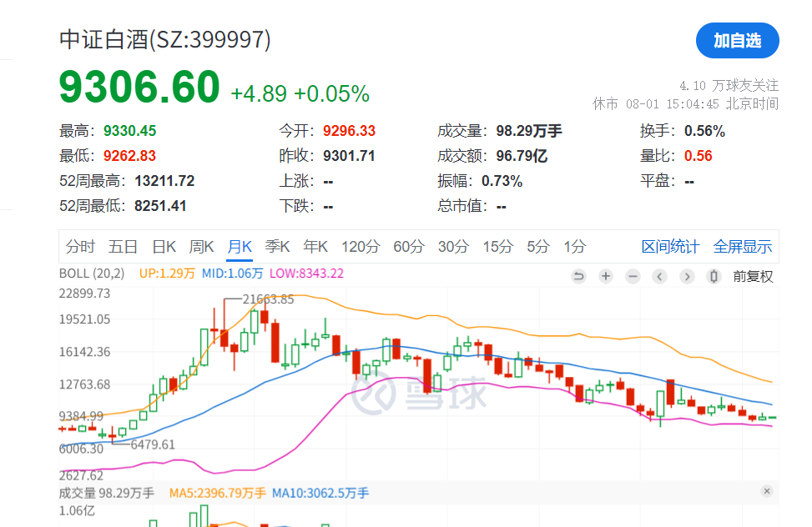
Task: Click the chart peak label 21663.85
Action: (268, 299)
